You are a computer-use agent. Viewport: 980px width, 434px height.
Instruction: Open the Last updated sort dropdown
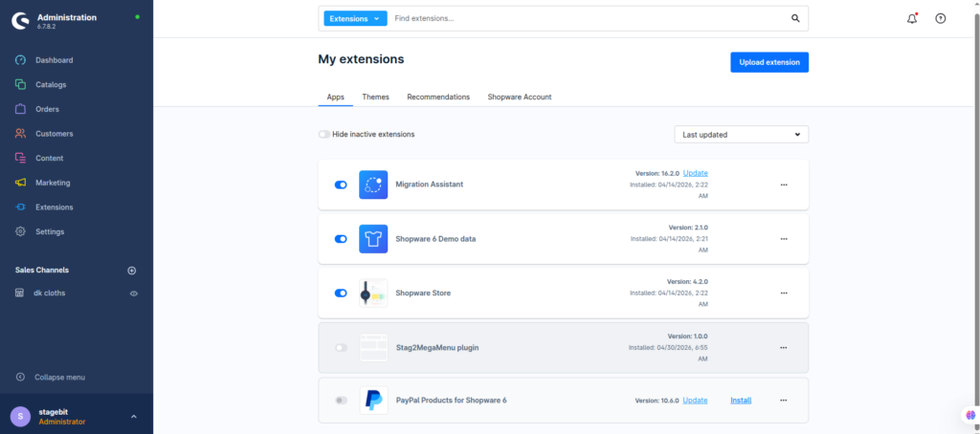coord(742,134)
